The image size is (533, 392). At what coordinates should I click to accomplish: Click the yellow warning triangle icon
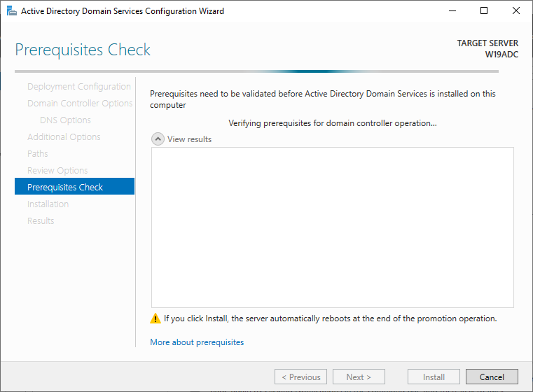click(155, 318)
